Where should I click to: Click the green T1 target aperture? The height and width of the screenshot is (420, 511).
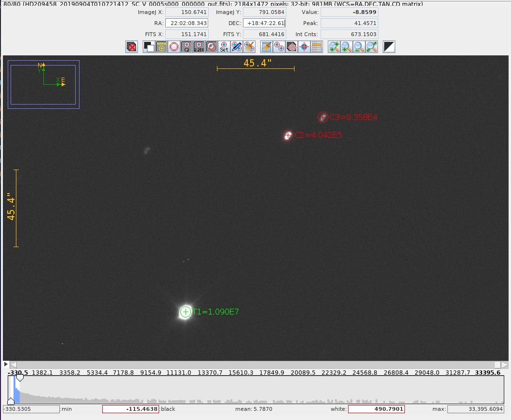(186, 312)
